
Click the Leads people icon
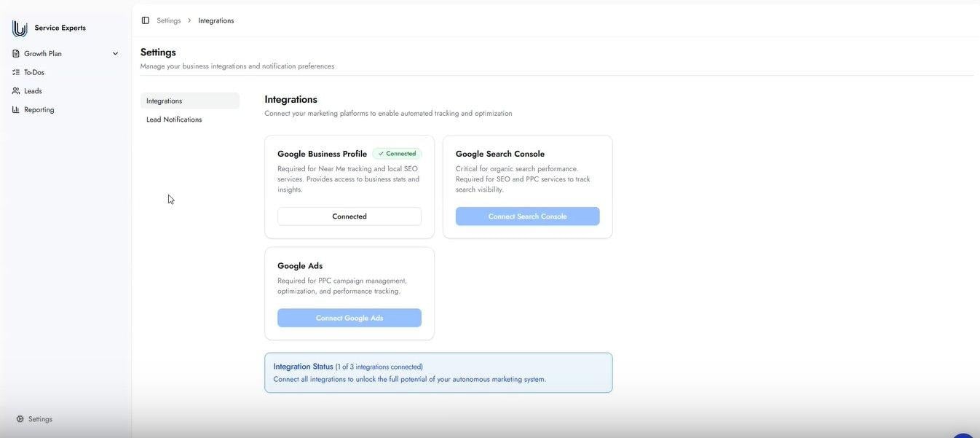16,91
